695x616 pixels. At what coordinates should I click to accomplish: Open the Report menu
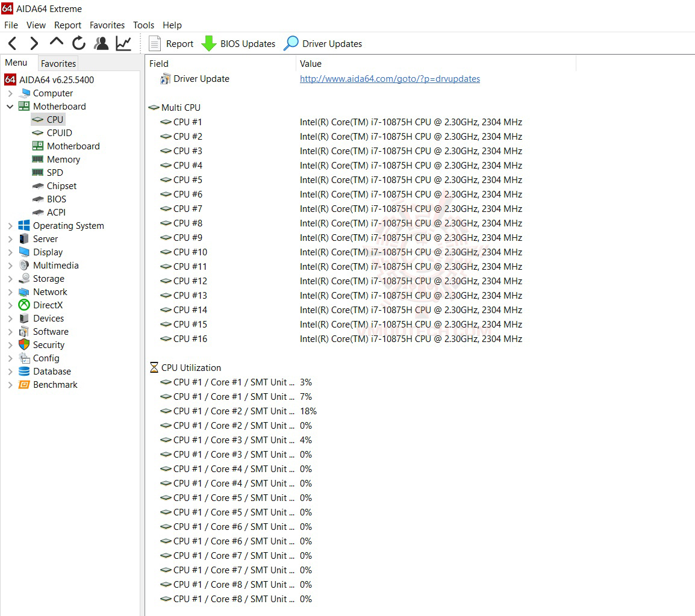pos(68,25)
